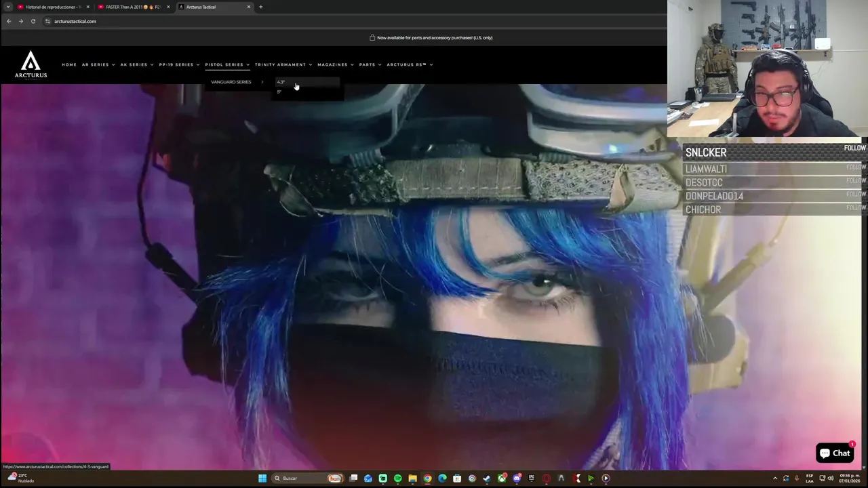
Task: Click the SNLCKER follower name
Action: 706,152
